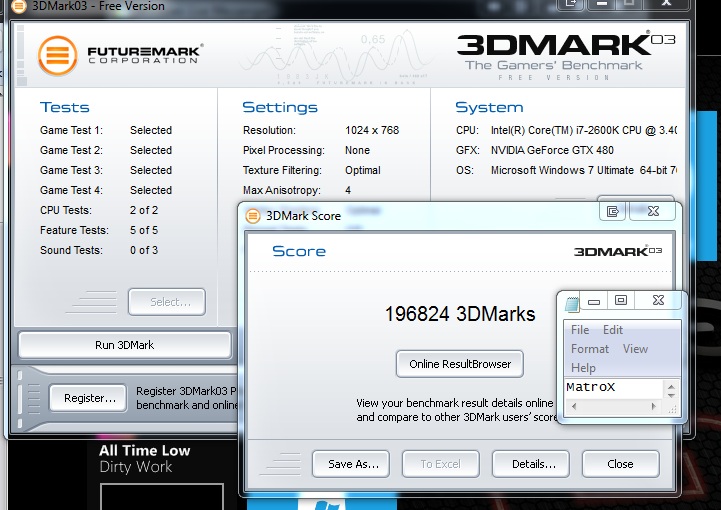Close the 3DMark Score dialog with X
Image resolution: width=721 pixels, height=510 pixels.
(653, 211)
